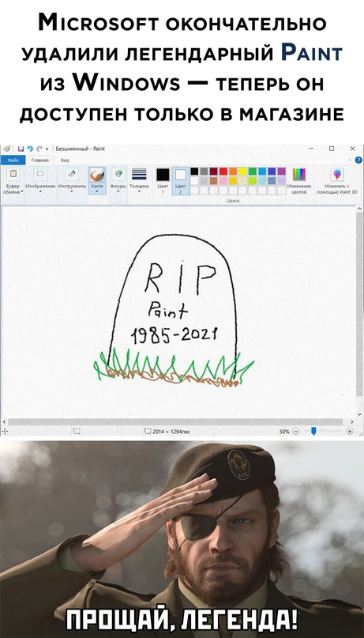Select the Кисти brush icon
Viewport: 364px width, 638px height.
[97, 175]
